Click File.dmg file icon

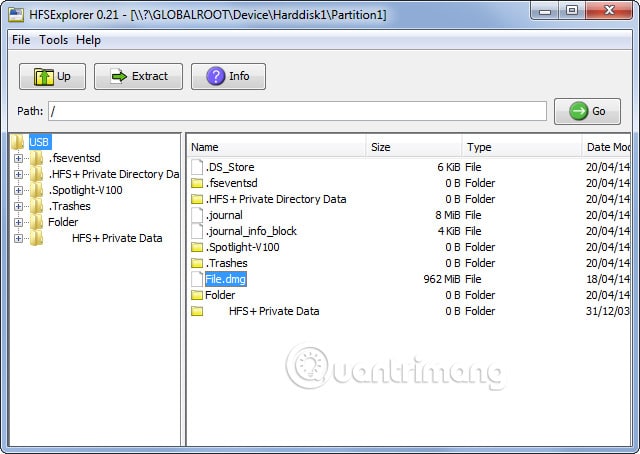coord(197,279)
